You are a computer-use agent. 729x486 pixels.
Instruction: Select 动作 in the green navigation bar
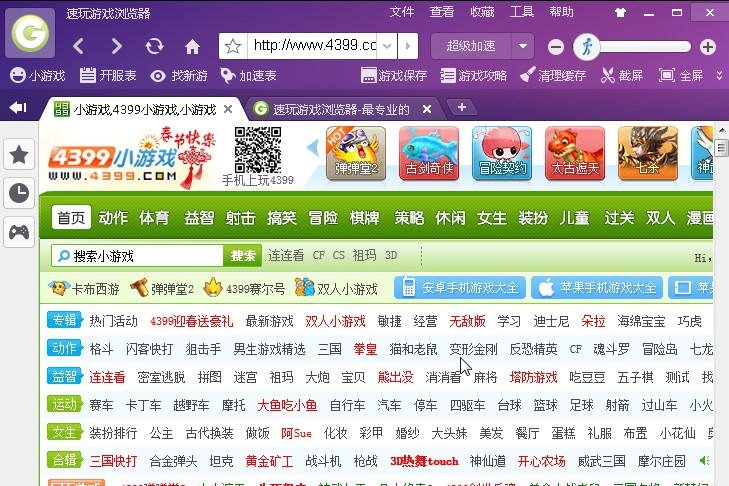(113, 218)
